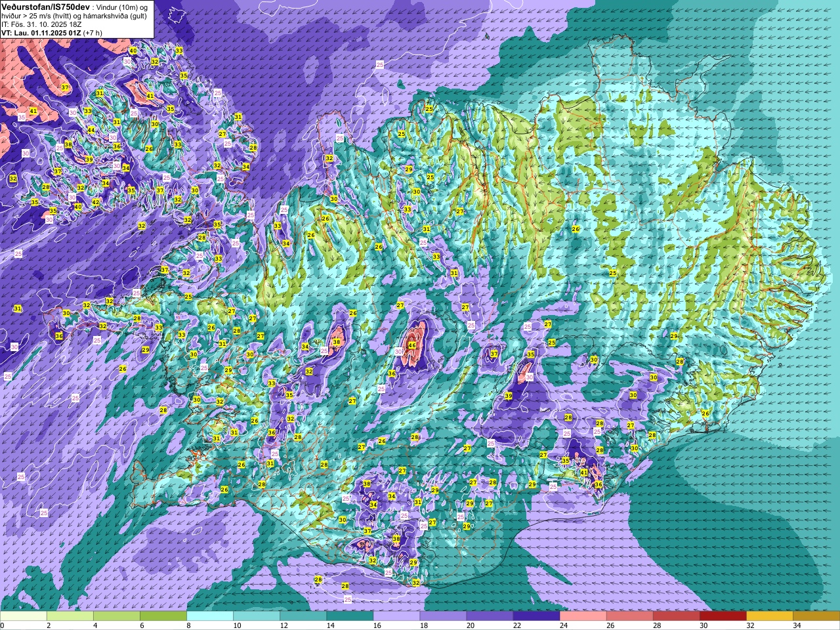This screenshot has height=630, width=840.
Task: Pick the 12–14 m/s teal legend swatch
Action: pyautogui.click(x=303, y=616)
